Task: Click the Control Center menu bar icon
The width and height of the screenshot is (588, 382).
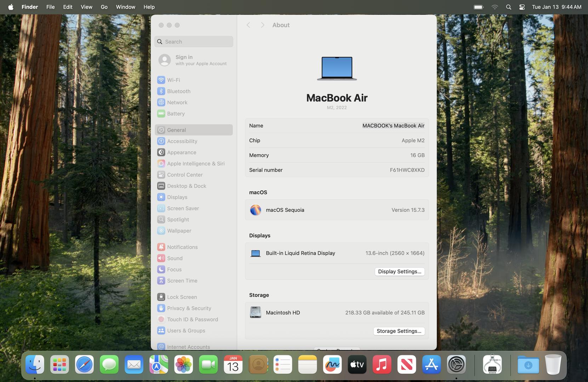Action: (x=521, y=7)
